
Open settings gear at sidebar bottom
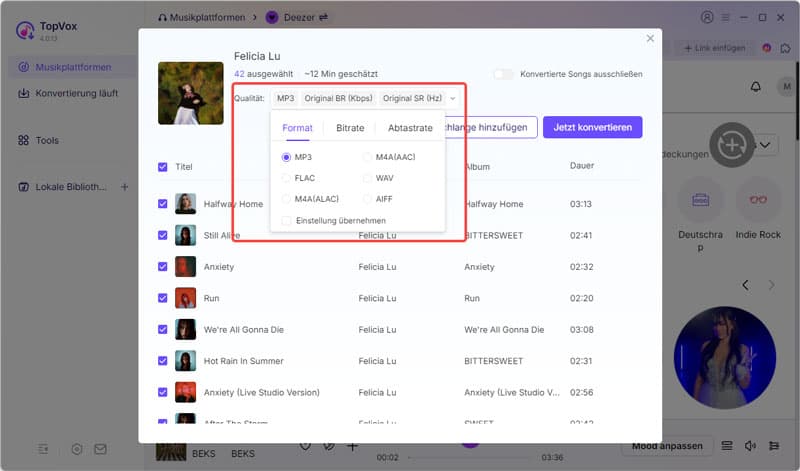point(77,449)
